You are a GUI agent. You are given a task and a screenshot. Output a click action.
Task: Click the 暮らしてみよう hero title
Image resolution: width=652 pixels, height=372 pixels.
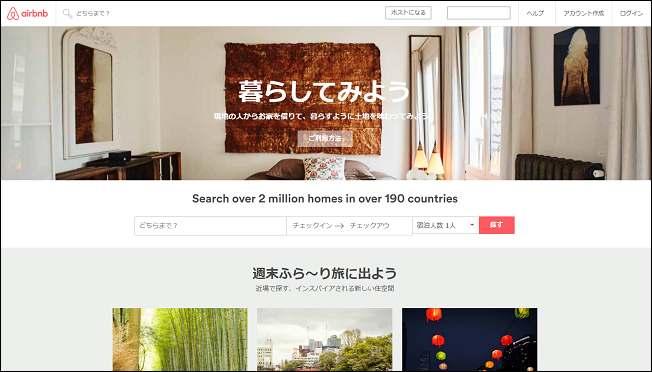[x=325, y=91]
